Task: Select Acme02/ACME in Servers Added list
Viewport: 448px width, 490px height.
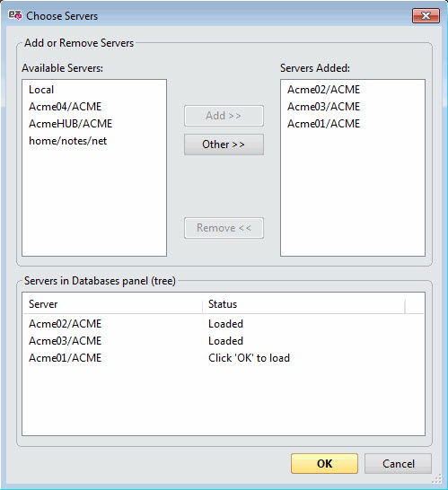Action: coord(323,90)
